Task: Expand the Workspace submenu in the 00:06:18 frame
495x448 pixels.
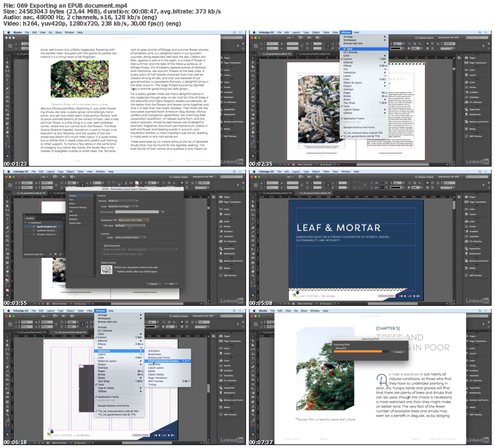Action: (120, 318)
